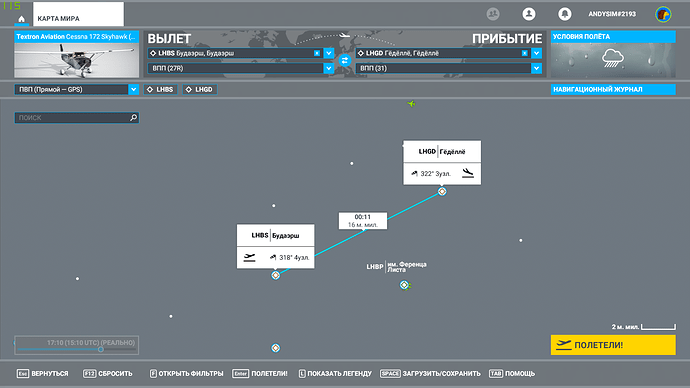The width and height of the screenshot is (690, 388).
Task: Expand the departure airport dropdown
Action: 329,53
